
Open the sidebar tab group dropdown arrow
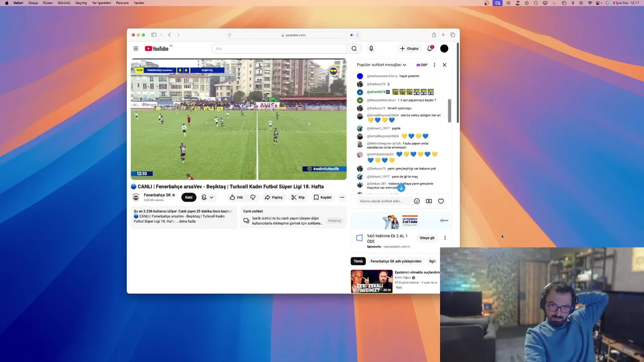point(161,35)
